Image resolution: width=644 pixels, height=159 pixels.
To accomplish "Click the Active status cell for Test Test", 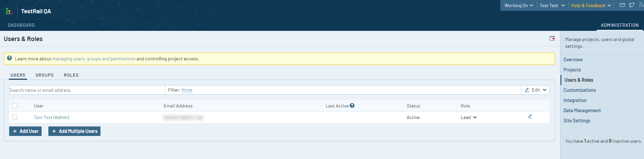I will point(413,117).
